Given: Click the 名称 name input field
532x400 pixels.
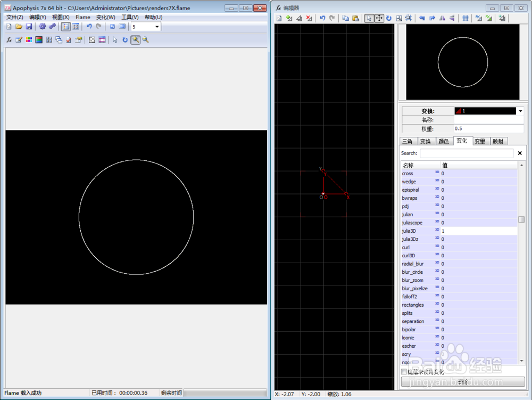Looking at the screenshot, I should click(489, 120).
